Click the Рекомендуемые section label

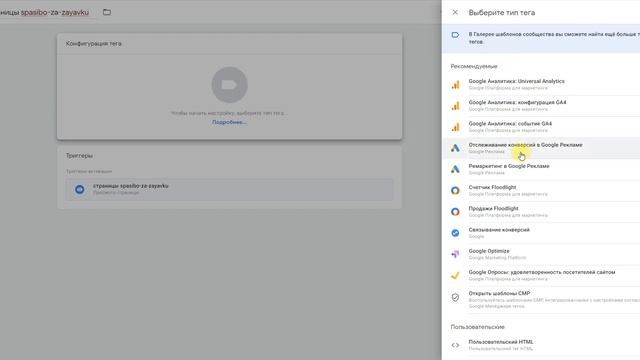coord(474,66)
